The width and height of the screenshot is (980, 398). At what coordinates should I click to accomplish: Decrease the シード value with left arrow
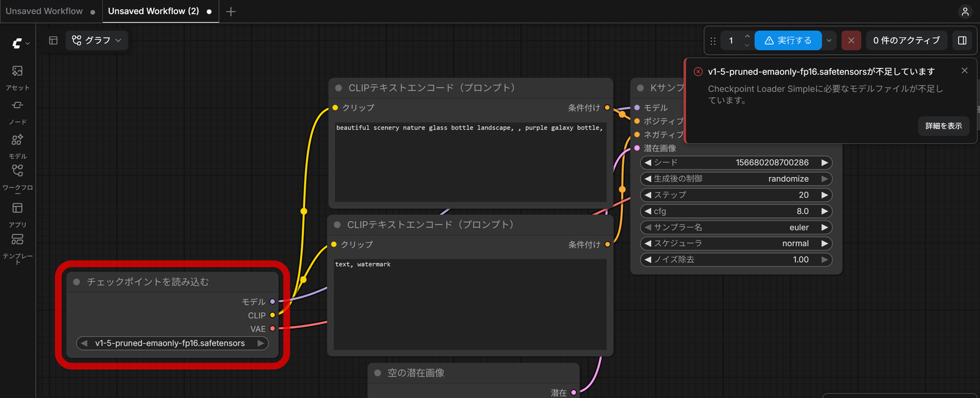coord(647,163)
